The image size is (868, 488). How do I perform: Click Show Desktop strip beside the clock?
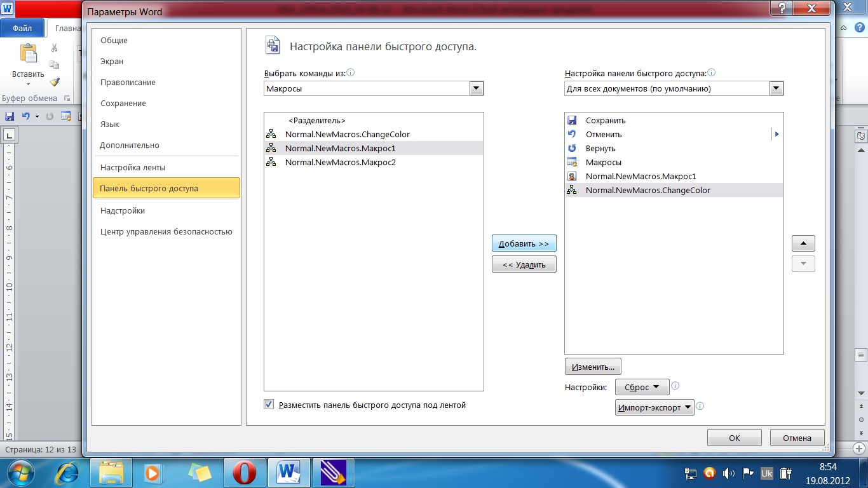point(863,473)
